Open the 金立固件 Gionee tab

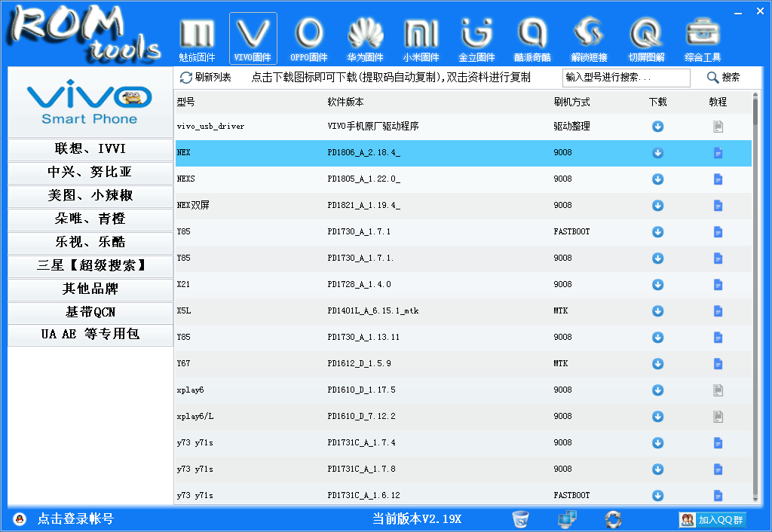[x=476, y=39]
